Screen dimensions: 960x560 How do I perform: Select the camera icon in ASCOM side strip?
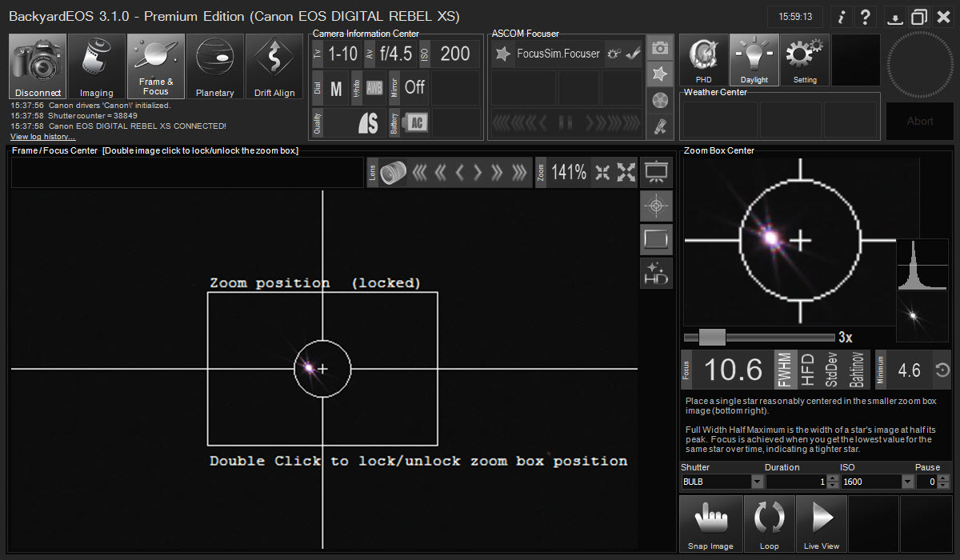click(660, 49)
